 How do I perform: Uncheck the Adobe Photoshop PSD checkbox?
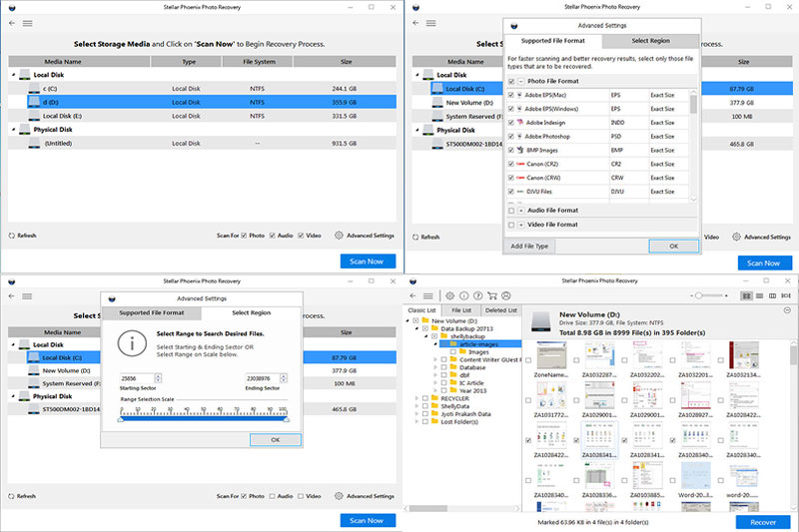click(511, 137)
